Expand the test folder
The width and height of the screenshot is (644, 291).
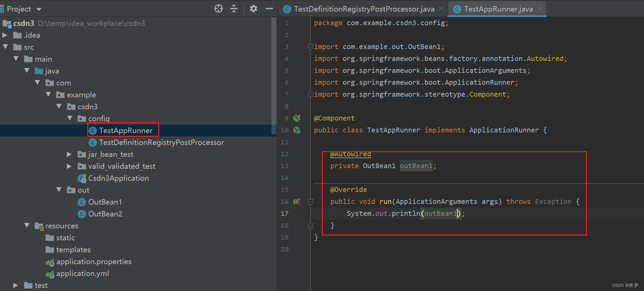tap(15, 285)
